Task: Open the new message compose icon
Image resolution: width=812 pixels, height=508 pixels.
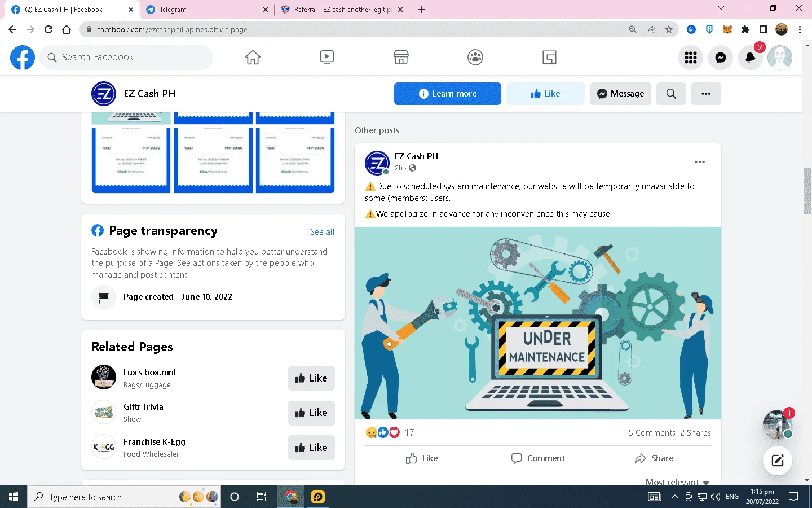Action: click(778, 460)
